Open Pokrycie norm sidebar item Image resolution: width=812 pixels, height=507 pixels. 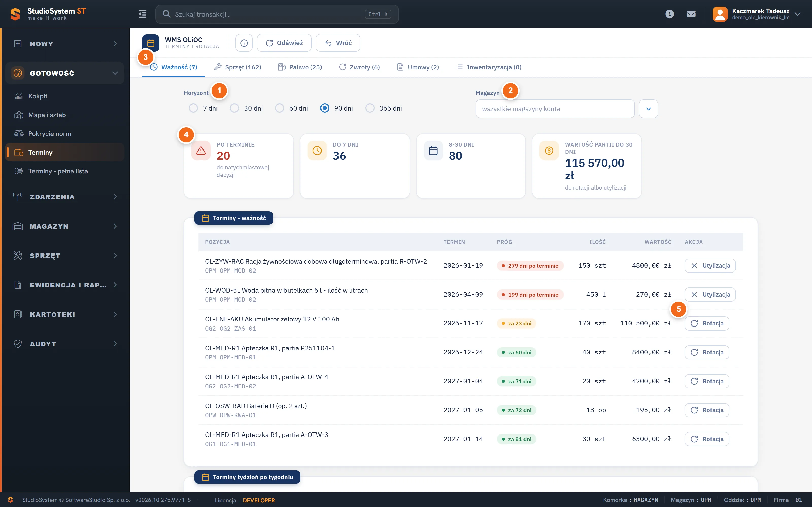(x=50, y=134)
